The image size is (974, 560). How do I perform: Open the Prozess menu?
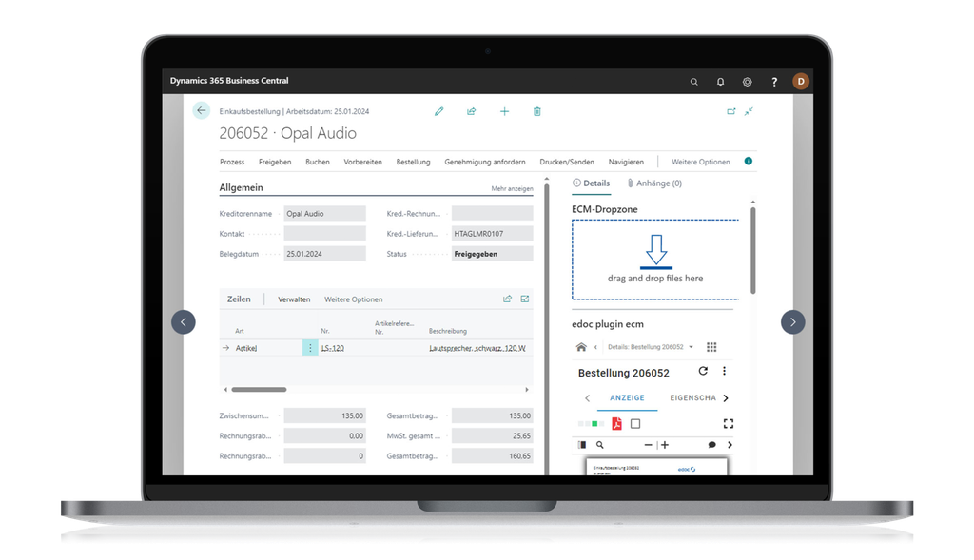232,162
